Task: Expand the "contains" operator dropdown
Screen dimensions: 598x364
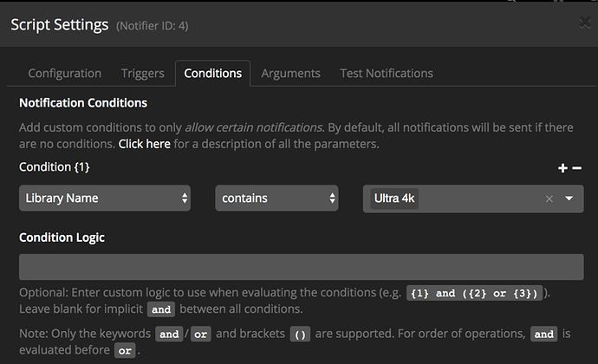Action: (x=277, y=198)
